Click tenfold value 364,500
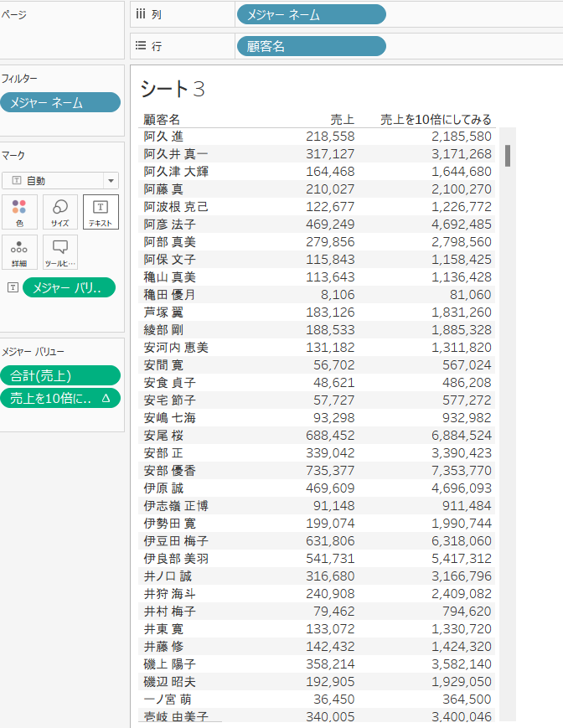 (x=467, y=700)
